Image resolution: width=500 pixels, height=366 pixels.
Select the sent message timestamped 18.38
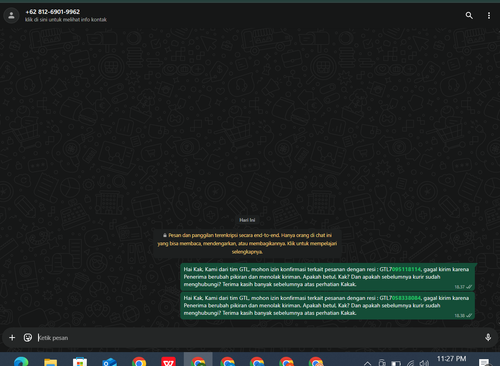328,306
